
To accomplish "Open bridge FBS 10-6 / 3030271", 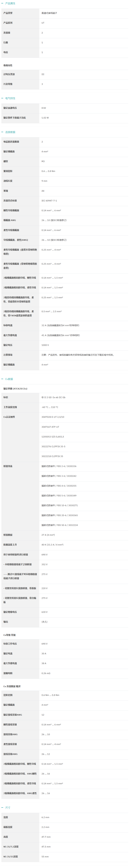I will tap(59, 505).
